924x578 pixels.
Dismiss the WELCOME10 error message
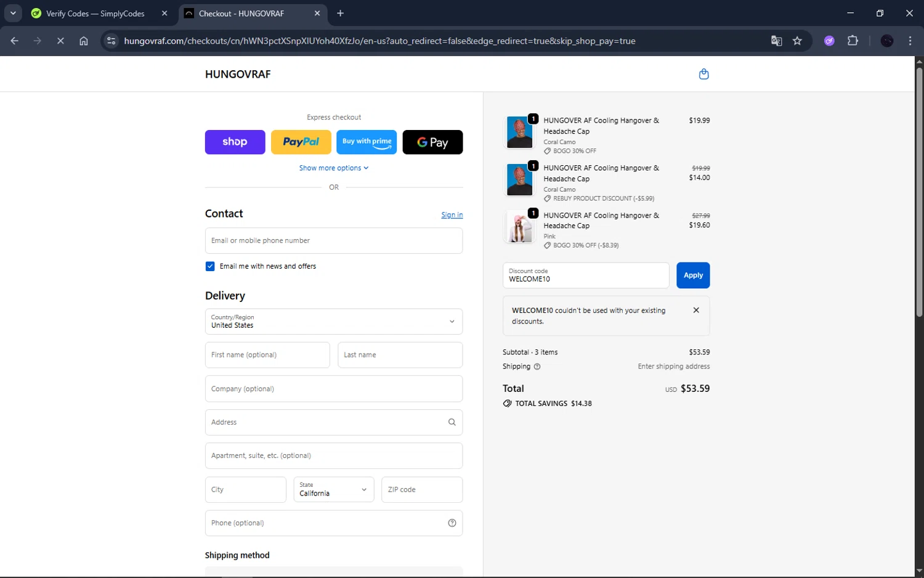[x=696, y=310]
